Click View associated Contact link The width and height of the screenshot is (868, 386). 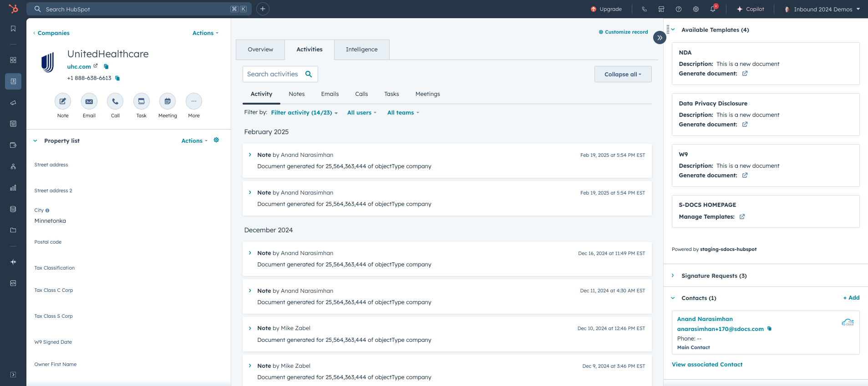click(x=707, y=365)
